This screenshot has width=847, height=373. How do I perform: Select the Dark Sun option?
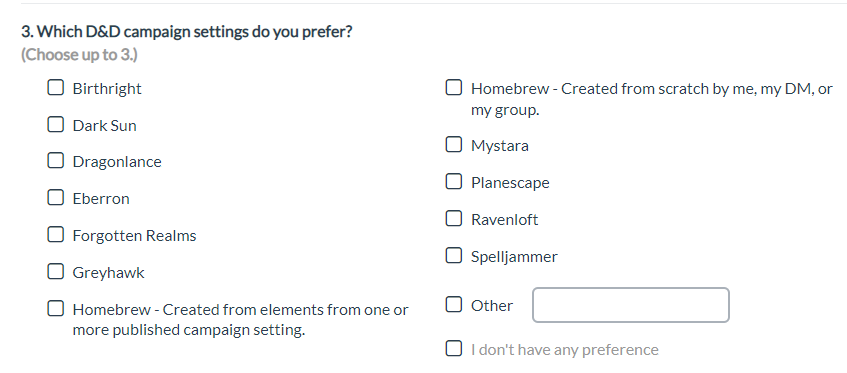point(55,125)
